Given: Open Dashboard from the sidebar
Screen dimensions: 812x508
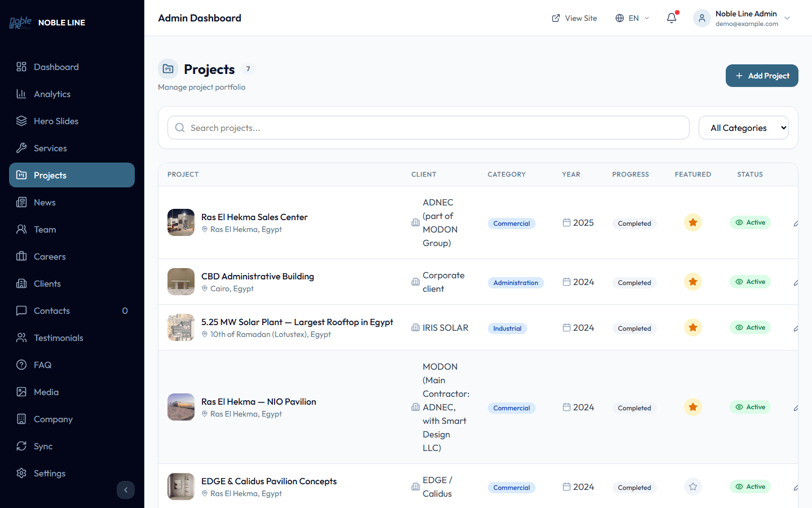Looking at the screenshot, I should [x=72, y=67].
